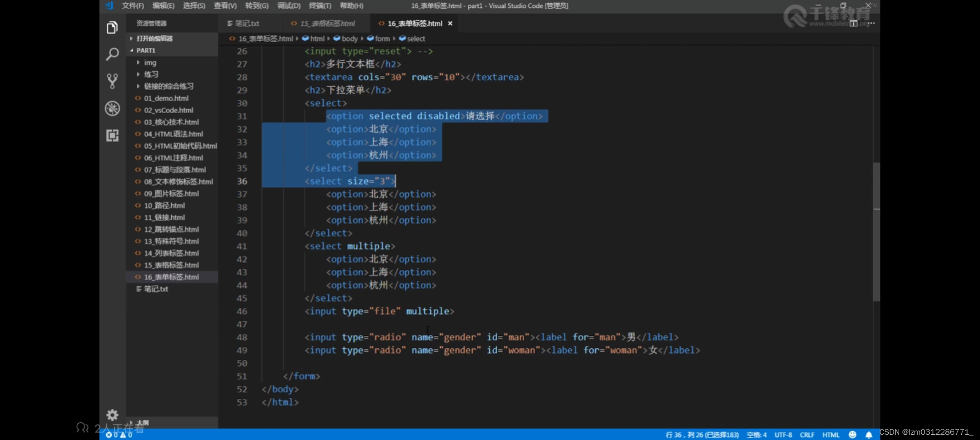The width and height of the screenshot is (980, 440).
Task: Click line number 47 in gutter
Action: [x=242, y=324]
